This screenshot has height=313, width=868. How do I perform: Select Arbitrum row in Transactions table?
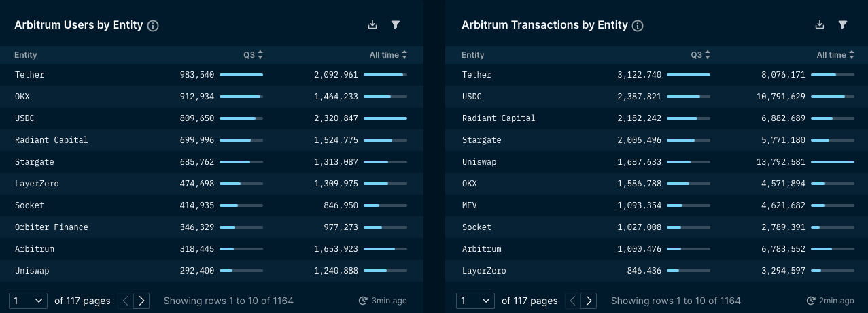click(657, 249)
